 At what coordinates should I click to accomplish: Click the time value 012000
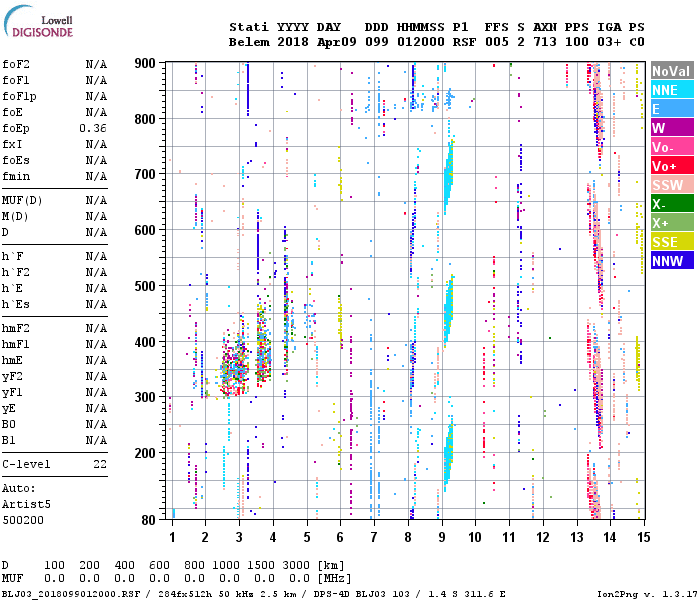coord(421,42)
